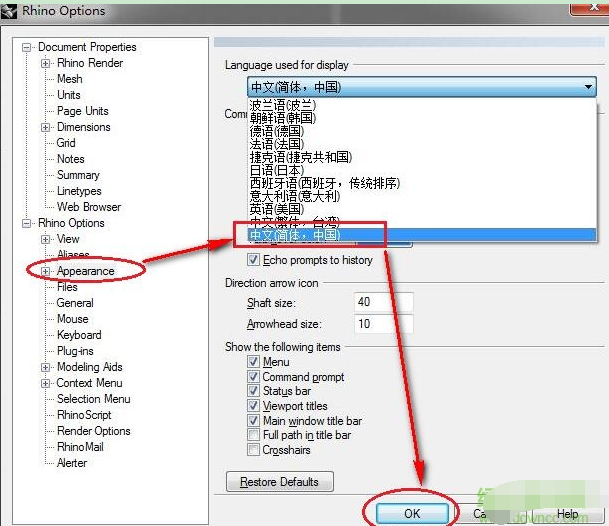Open Notes tree item
The width and height of the screenshot is (609, 526).
71,159
